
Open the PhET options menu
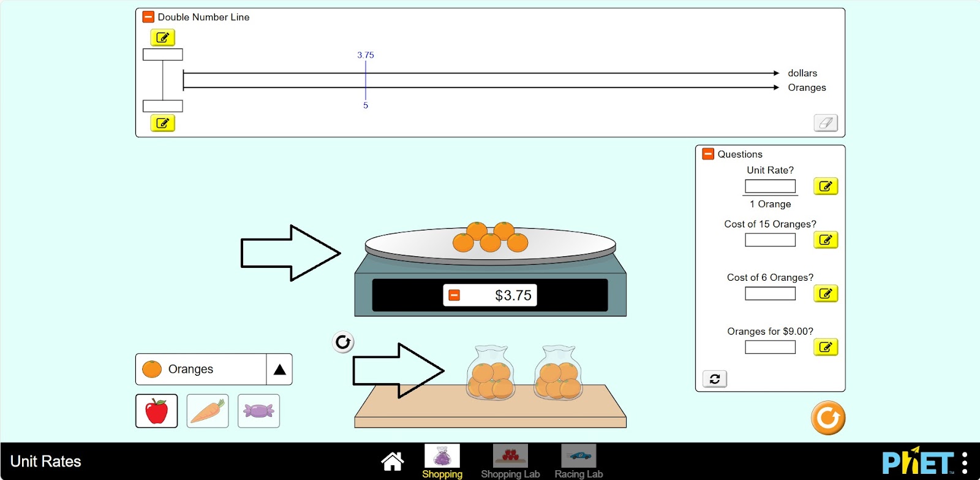[965, 462]
